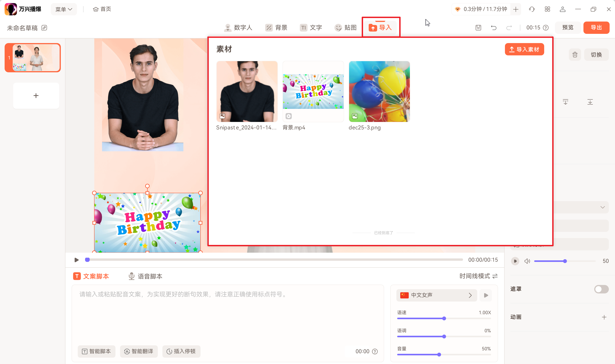615x364 pixels.
Task: Click the volume speaker icon
Action: pyautogui.click(x=527, y=261)
